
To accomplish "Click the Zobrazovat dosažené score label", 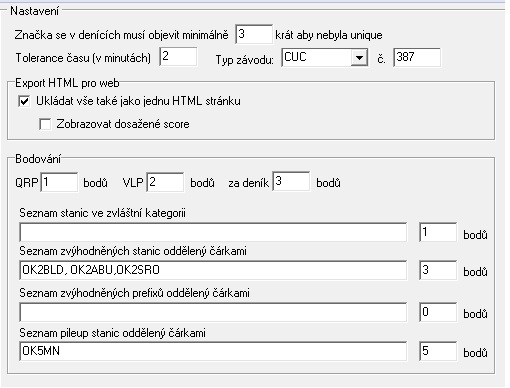I will tap(123, 124).
